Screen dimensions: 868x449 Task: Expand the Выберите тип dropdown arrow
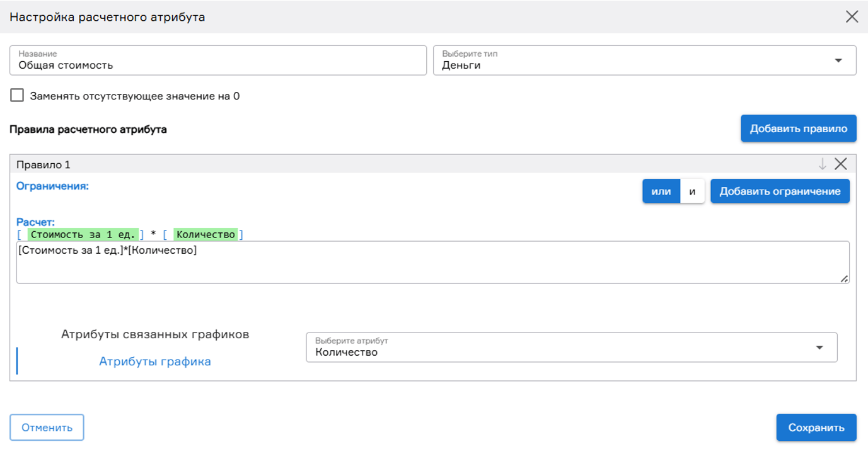838,60
